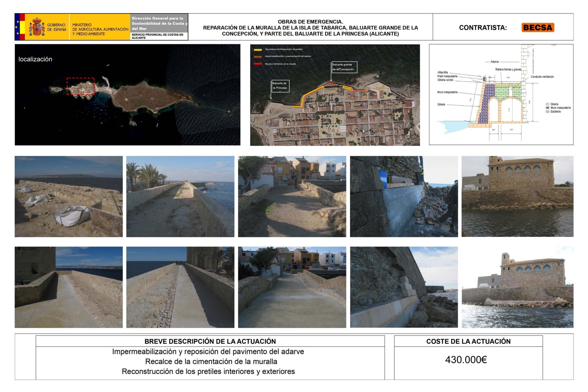Select the orange Impermeabilización legend marker
This screenshot has width=588, height=392.
[x=258, y=57]
